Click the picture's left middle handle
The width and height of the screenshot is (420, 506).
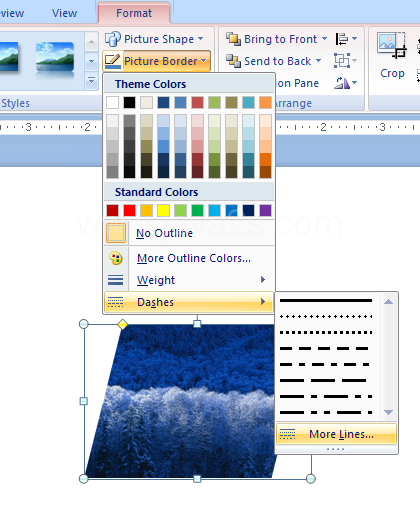[x=84, y=401]
